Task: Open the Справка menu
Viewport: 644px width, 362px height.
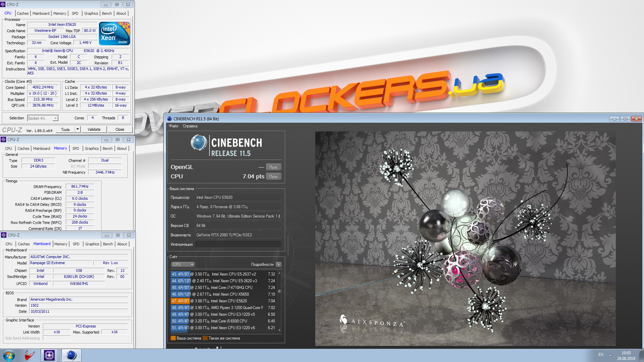Action: (x=190, y=126)
